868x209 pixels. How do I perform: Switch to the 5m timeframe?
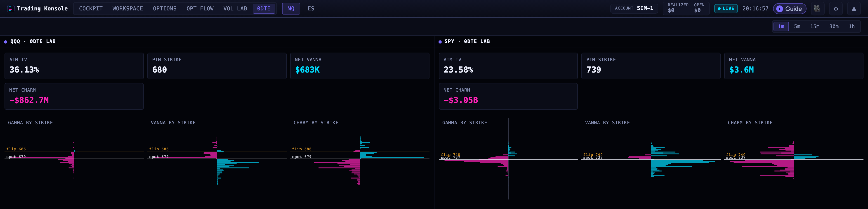pyautogui.click(x=797, y=26)
